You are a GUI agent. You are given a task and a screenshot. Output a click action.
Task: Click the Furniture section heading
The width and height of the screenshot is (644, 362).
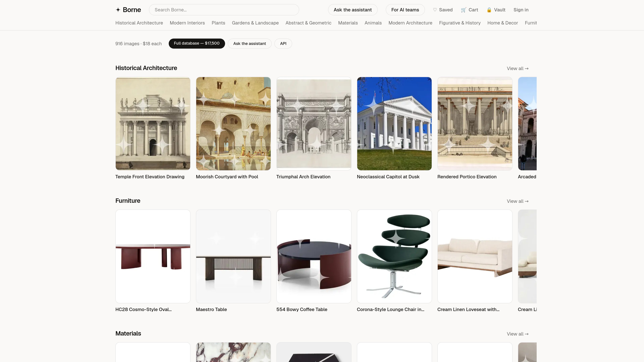[128, 201]
